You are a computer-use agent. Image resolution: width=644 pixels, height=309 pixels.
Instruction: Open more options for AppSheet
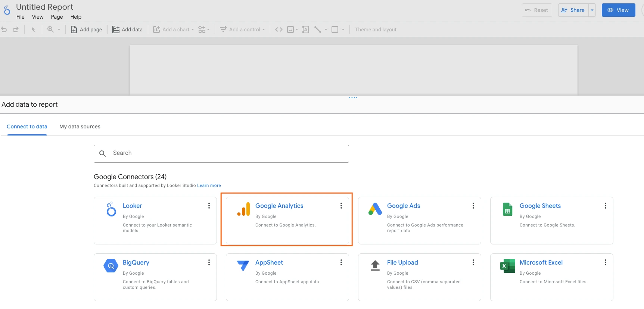[341, 262]
